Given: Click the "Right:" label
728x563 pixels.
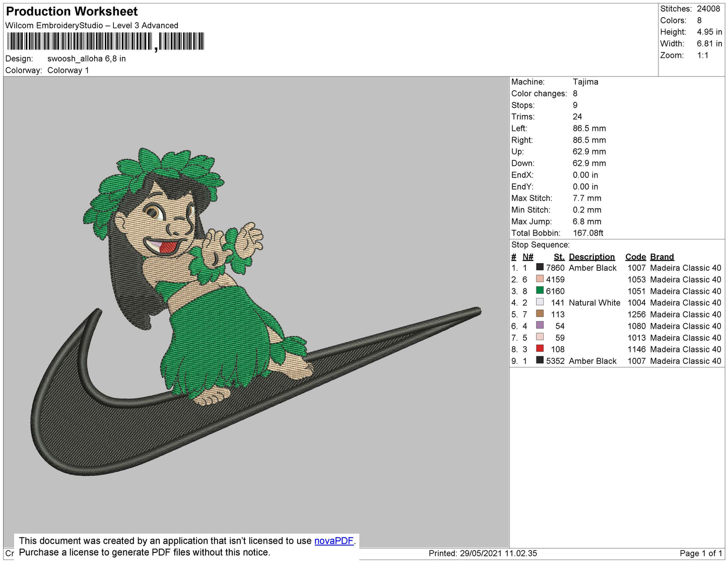Looking at the screenshot, I should click(x=522, y=140).
